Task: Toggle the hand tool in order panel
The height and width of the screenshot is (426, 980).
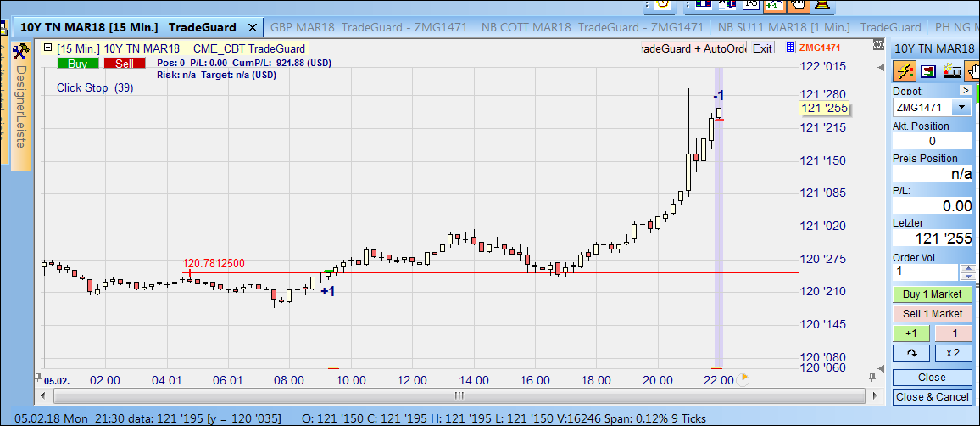Action: click(x=972, y=71)
